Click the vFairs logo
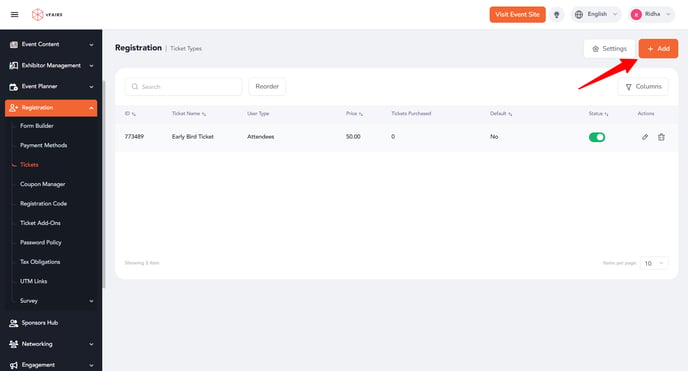688x371 pixels. point(47,14)
